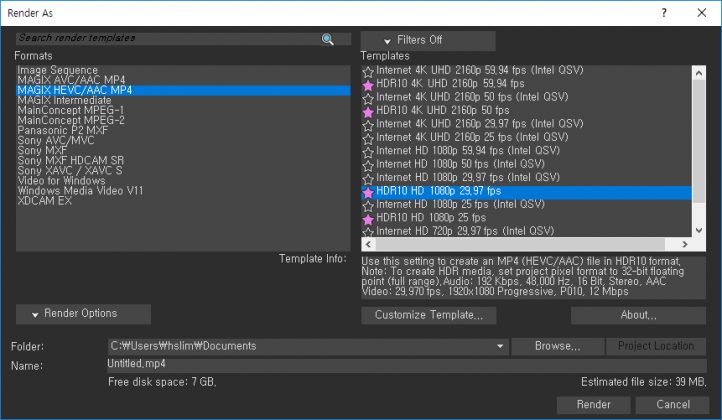
Task: Close the Render As dialog
Action: [701, 13]
